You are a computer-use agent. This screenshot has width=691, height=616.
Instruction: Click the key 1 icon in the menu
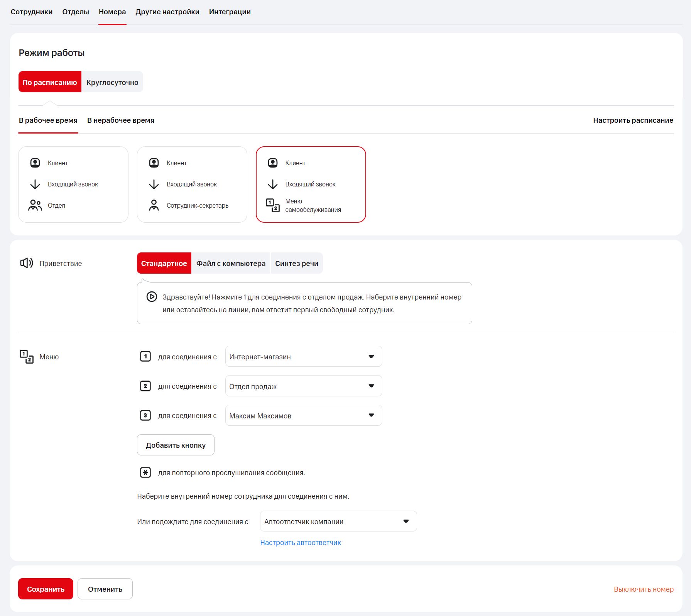click(145, 356)
